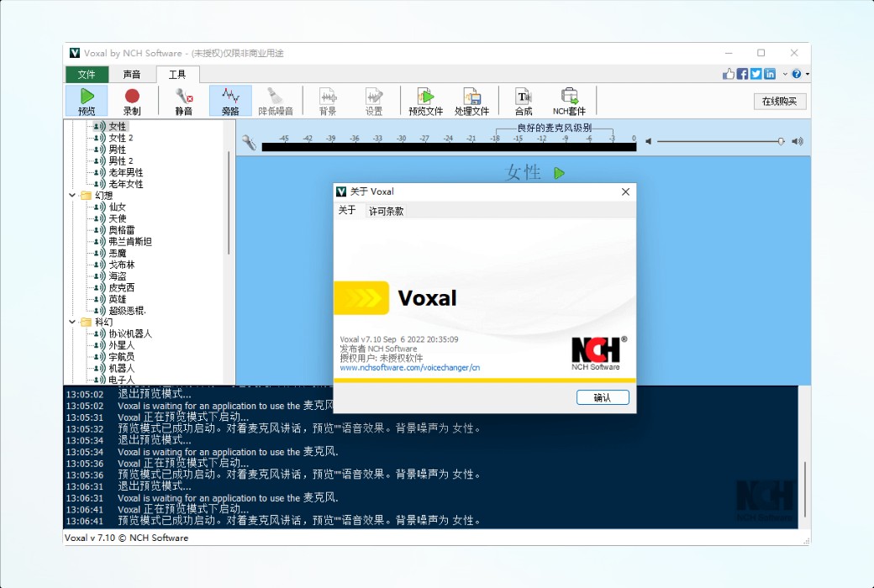Select the 戈布林 voice

click(x=122, y=265)
